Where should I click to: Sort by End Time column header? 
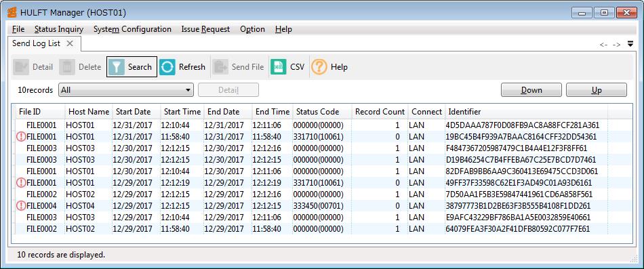click(x=273, y=112)
